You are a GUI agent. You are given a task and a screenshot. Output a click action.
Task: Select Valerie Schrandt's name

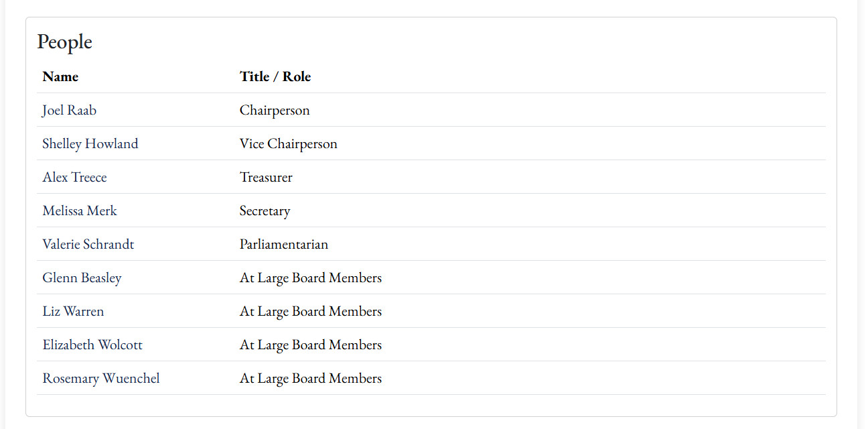tap(88, 244)
